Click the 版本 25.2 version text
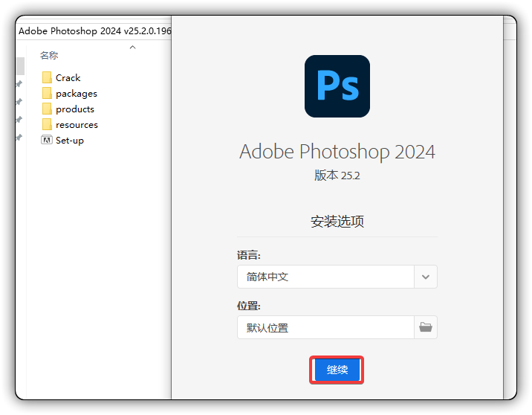 (x=337, y=176)
